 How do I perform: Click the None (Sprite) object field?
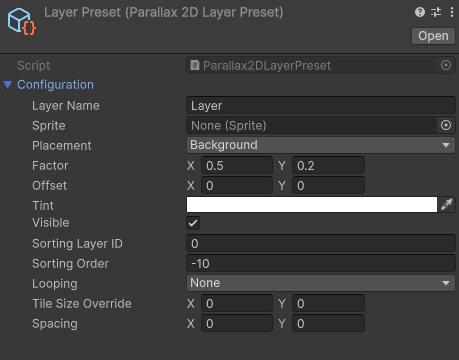coord(312,126)
